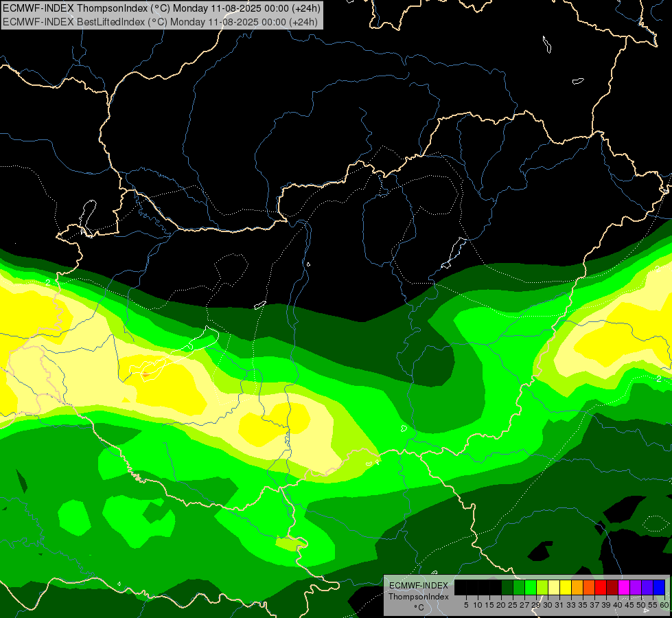Image resolution: width=672 pixels, height=618 pixels.
Task: Click legend tick value 31
Action: (559, 605)
